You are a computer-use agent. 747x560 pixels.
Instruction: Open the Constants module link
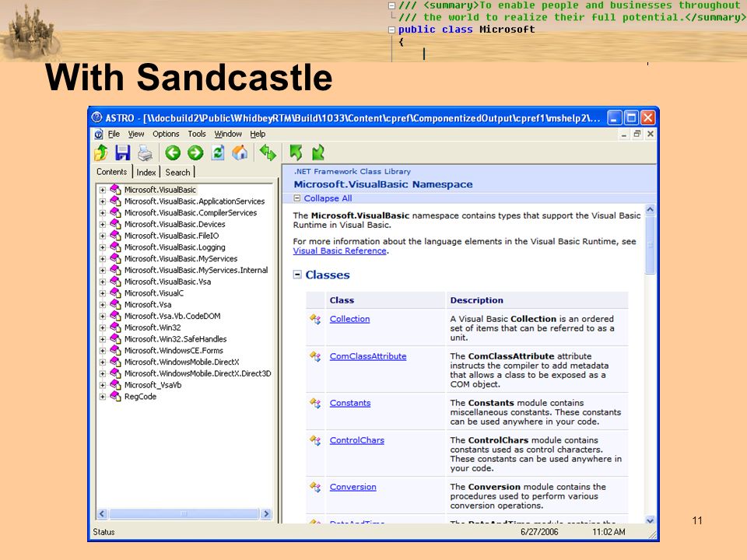[x=350, y=403]
